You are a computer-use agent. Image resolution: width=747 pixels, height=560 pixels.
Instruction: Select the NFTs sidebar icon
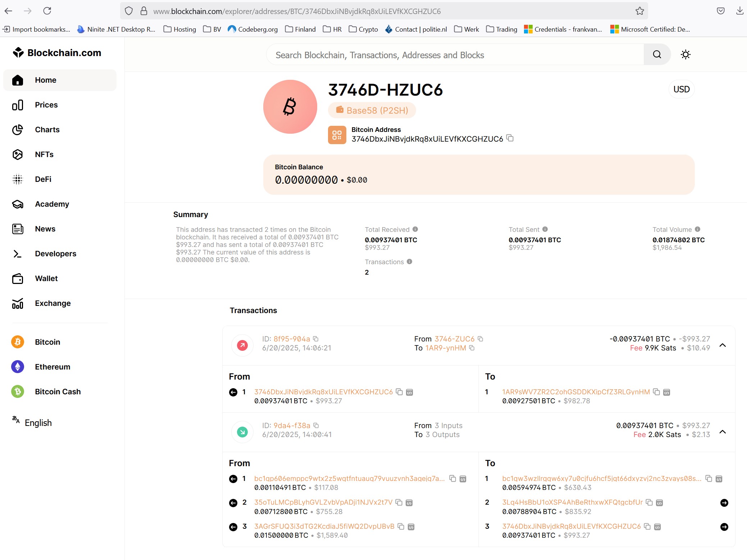[18, 154]
